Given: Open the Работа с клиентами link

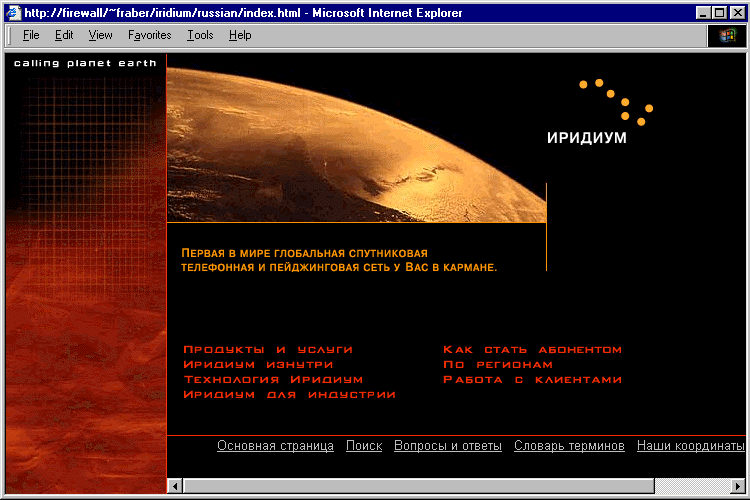Looking at the screenshot, I should pos(532,379).
